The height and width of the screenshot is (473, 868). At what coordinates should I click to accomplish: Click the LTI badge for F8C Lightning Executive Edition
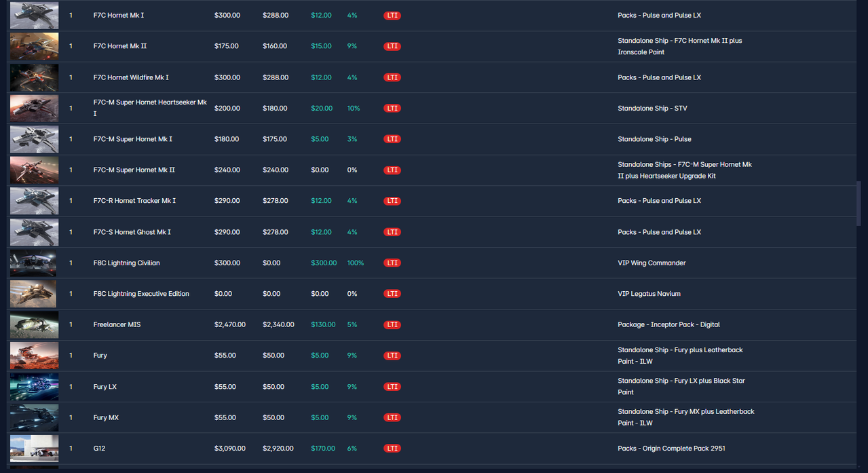(392, 294)
